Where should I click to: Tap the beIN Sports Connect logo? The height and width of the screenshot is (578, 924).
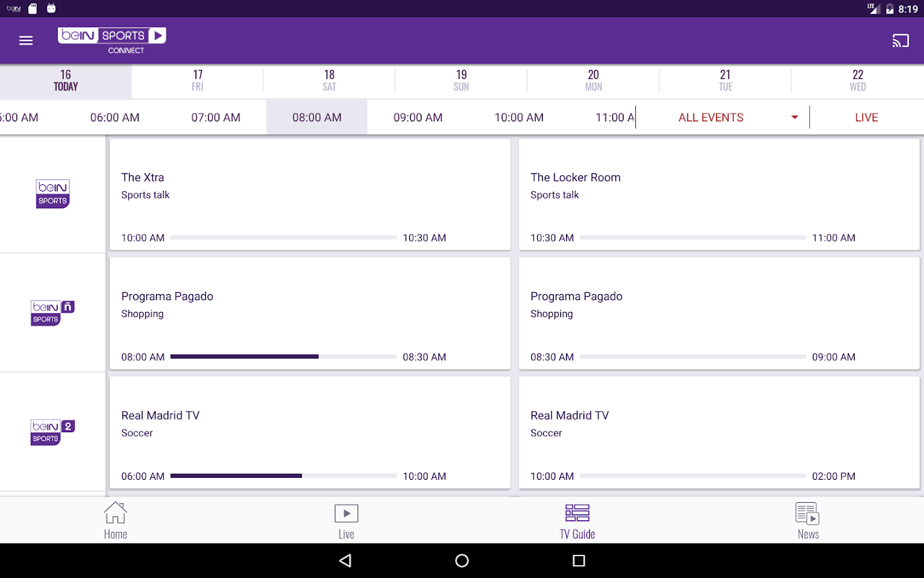112,40
